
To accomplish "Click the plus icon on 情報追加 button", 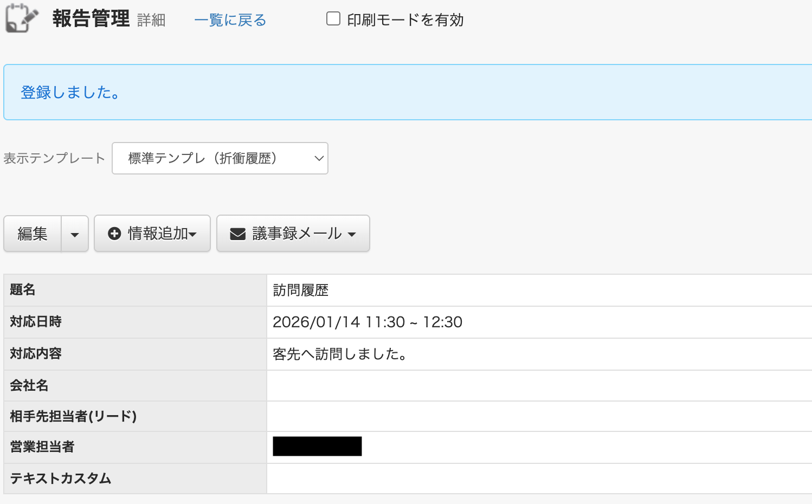I will point(114,234).
